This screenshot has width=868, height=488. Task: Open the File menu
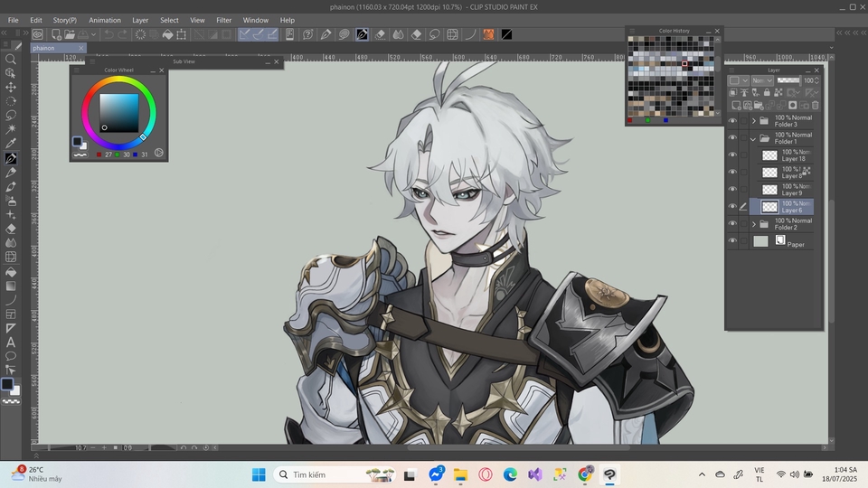point(14,20)
